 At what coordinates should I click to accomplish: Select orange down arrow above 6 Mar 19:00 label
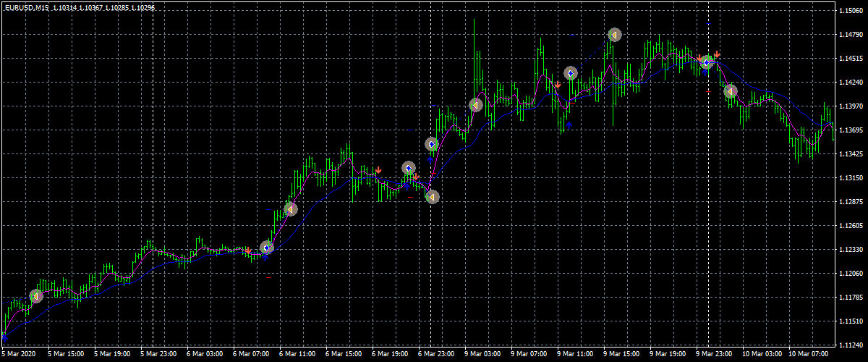[x=378, y=170]
